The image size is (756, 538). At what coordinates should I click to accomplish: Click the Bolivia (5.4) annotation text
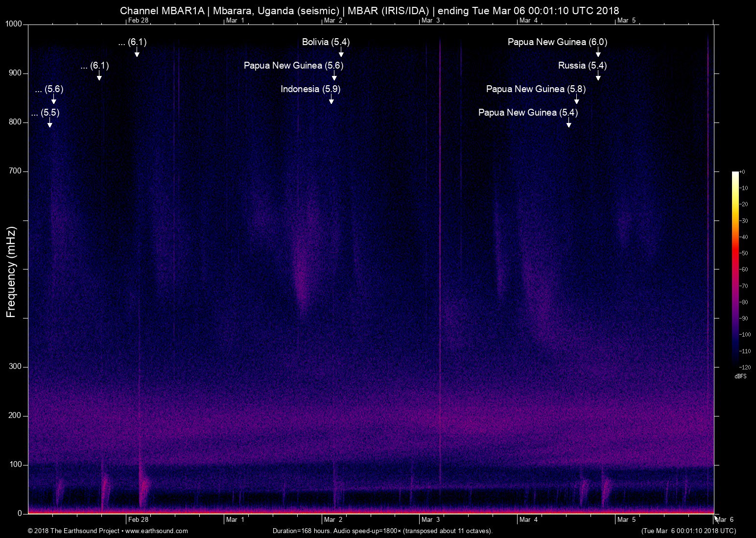click(326, 42)
